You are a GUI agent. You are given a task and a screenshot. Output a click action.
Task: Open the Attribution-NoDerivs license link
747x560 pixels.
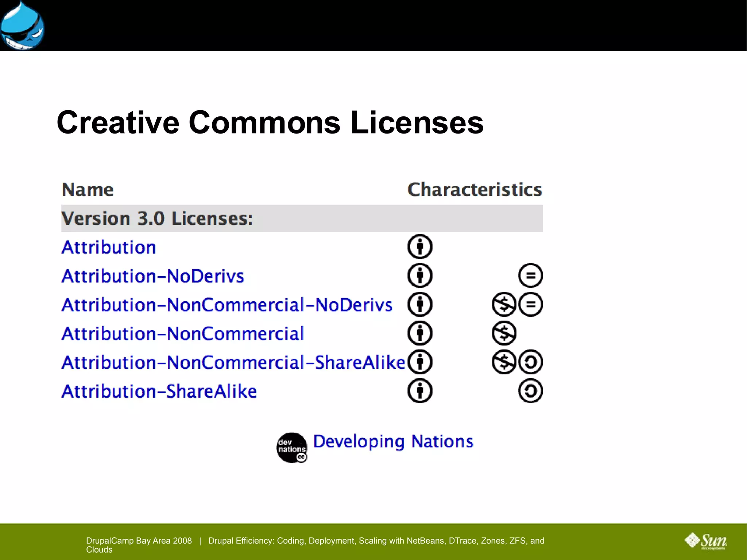(x=152, y=276)
